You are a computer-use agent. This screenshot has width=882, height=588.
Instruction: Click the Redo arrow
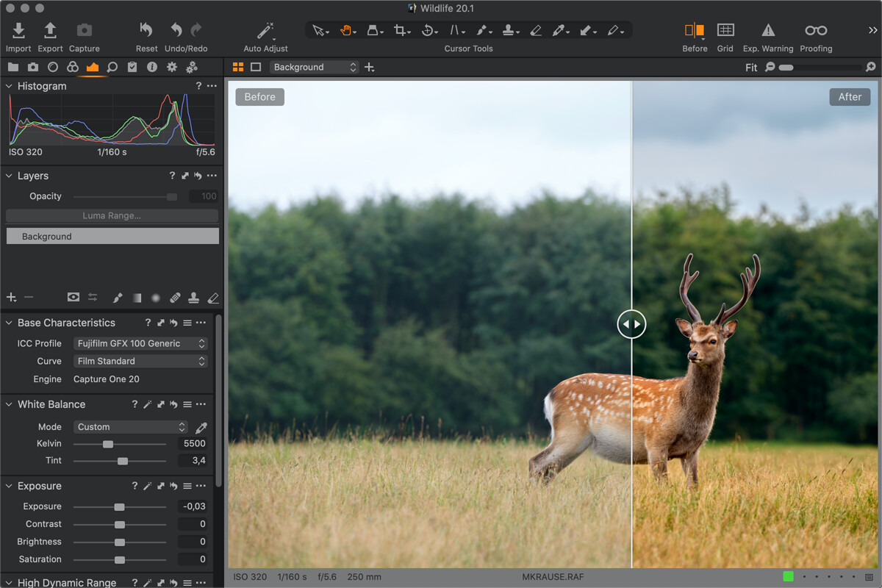pyautogui.click(x=196, y=30)
